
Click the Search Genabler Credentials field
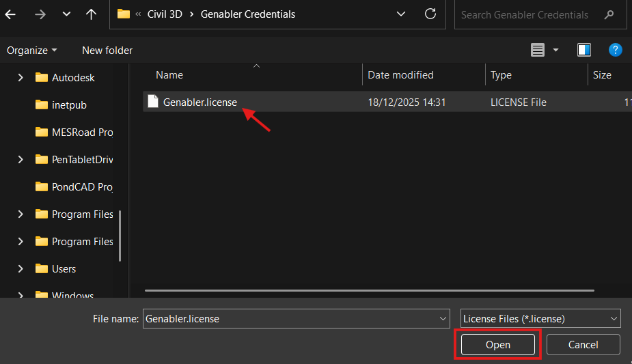pos(540,15)
